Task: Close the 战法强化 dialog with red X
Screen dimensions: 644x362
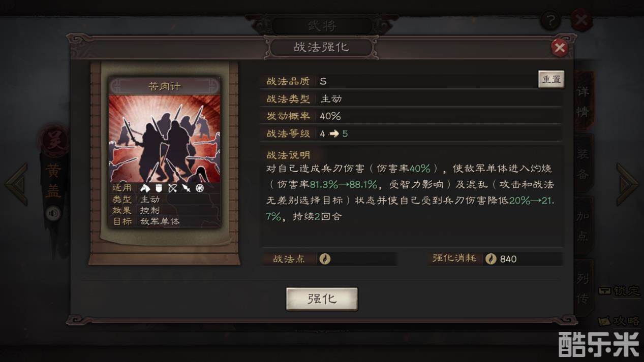Action: click(560, 48)
